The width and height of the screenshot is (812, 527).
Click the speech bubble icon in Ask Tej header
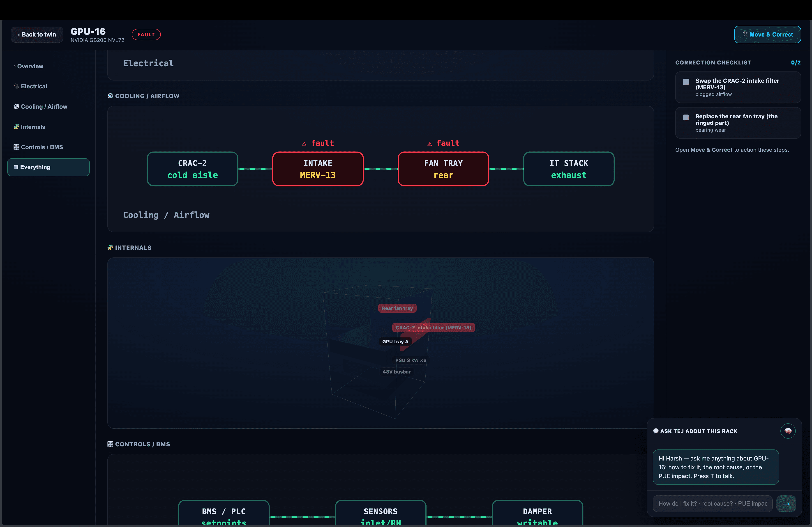pos(656,431)
